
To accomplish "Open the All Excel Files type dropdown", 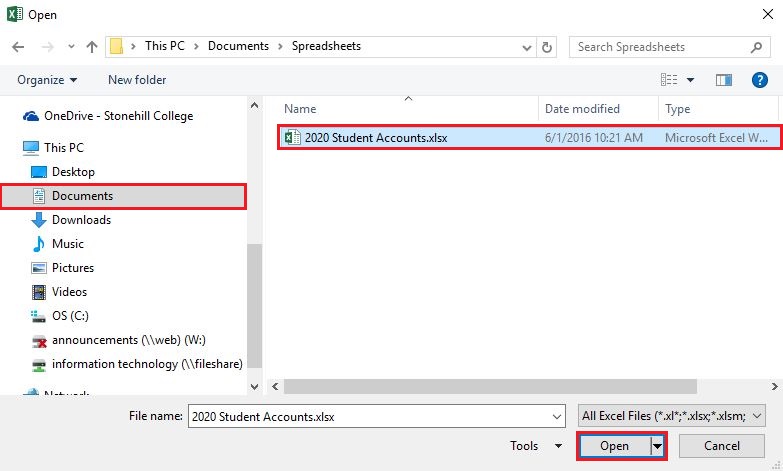I will [672, 416].
